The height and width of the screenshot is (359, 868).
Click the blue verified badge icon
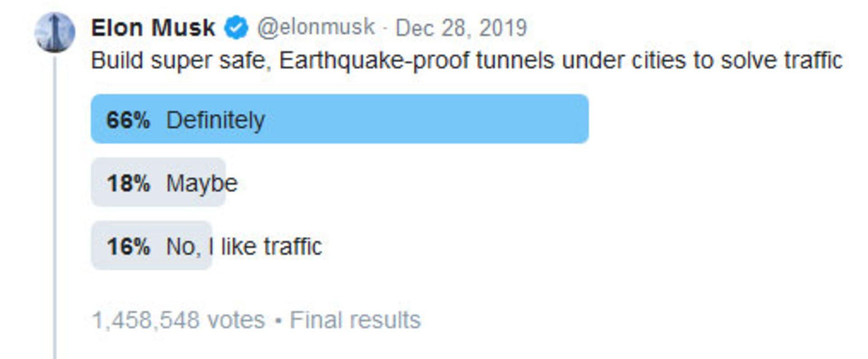pyautogui.click(x=236, y=28)
